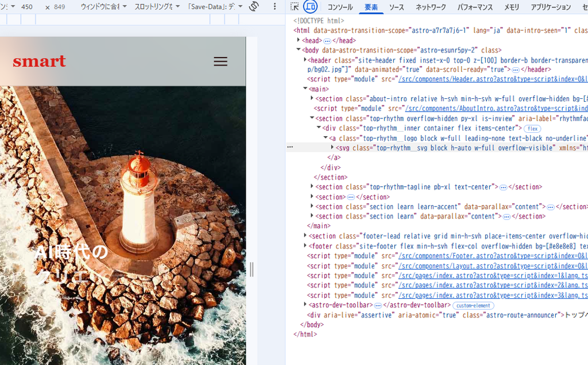
Task: Click the ellipsis beside the selected svg row
Action: [290, 147]
